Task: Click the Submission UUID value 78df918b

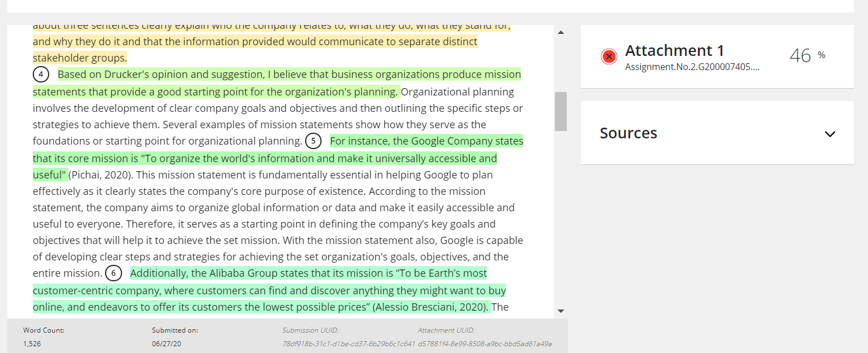Action: coord(349,343)
